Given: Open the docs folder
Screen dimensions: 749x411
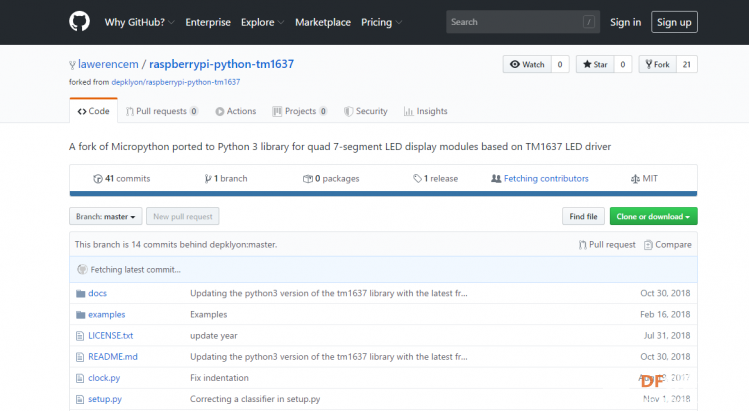Looking at the screenshot, I should tap(97, 293).
